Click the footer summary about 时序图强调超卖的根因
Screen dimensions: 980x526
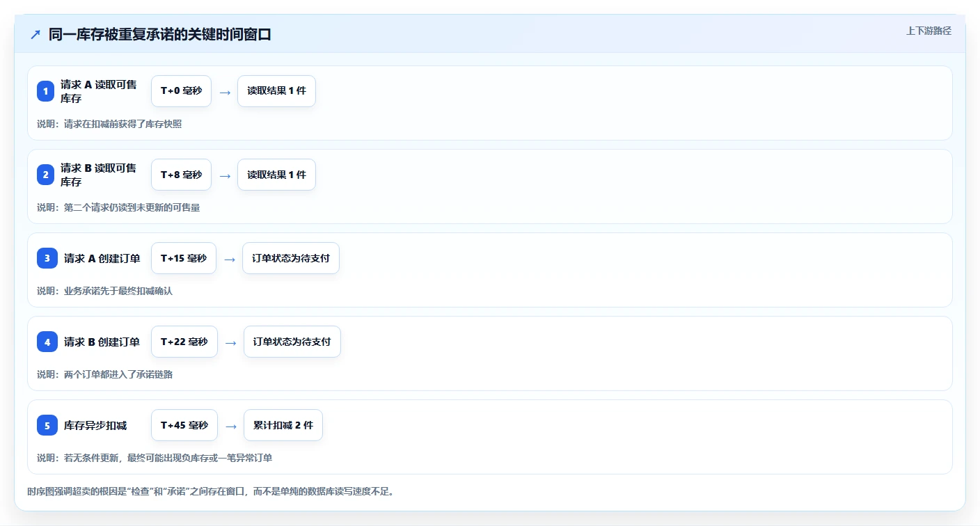[x=211, y=491]
